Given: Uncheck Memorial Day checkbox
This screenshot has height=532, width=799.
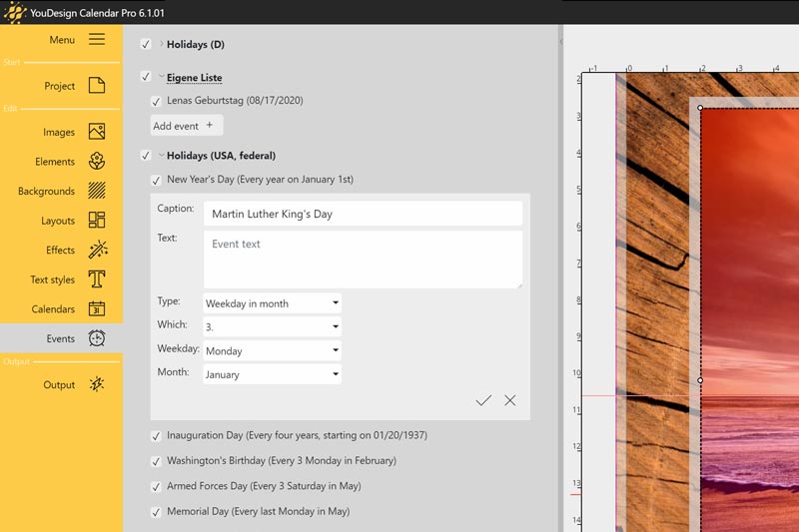Looking at the screenshot, I should pyautogui.click(x=156, y=513).
